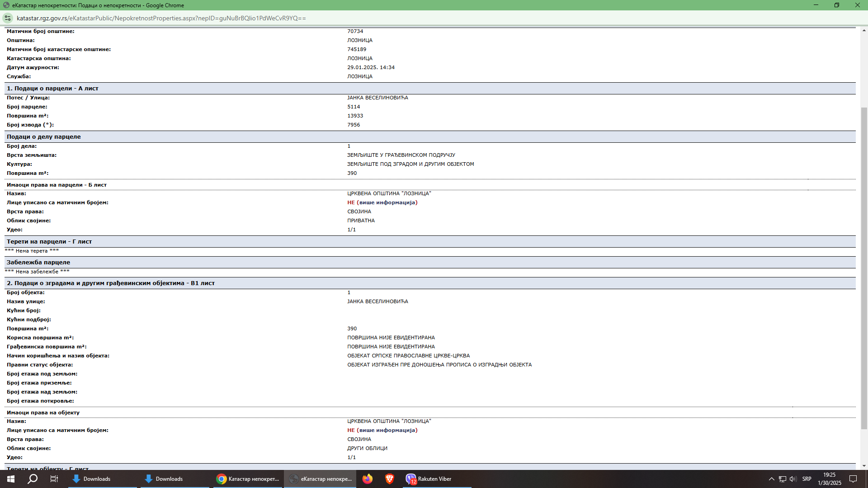868x488 pixels.
Task: Click ПРИВАТНА ownership form value
Action: (x=361, y=221)
